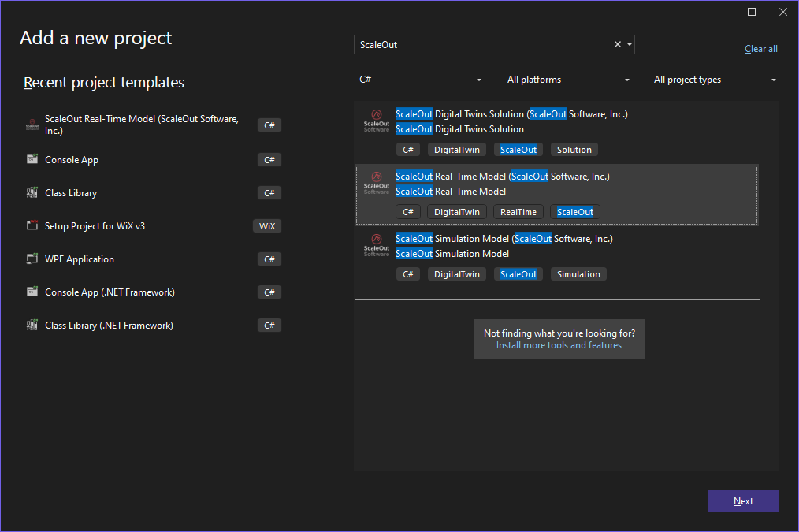Click the C# tag beside WPF Application

[269, 259]
